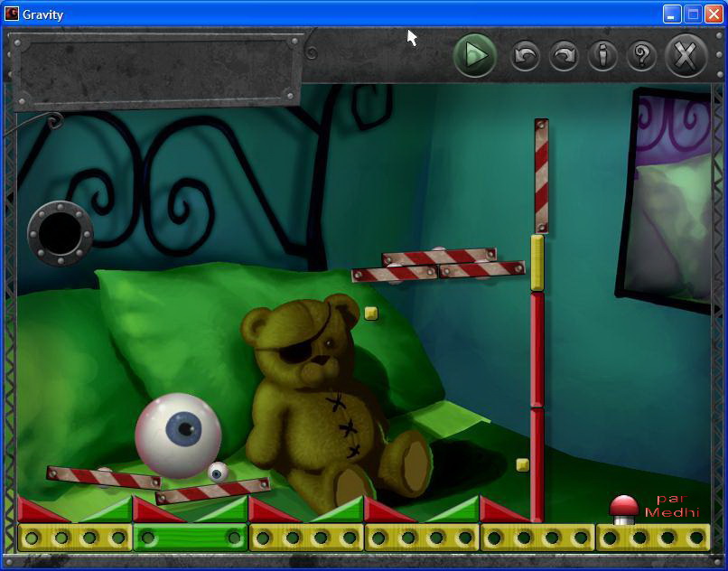Click the green floor platform segment
Viewport: 728px width, 571px height.
tap(191, 538)
